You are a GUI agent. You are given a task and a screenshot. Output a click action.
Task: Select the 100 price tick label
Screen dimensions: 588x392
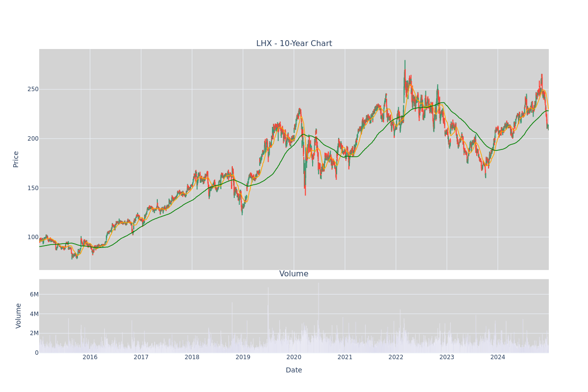[33, 237]
